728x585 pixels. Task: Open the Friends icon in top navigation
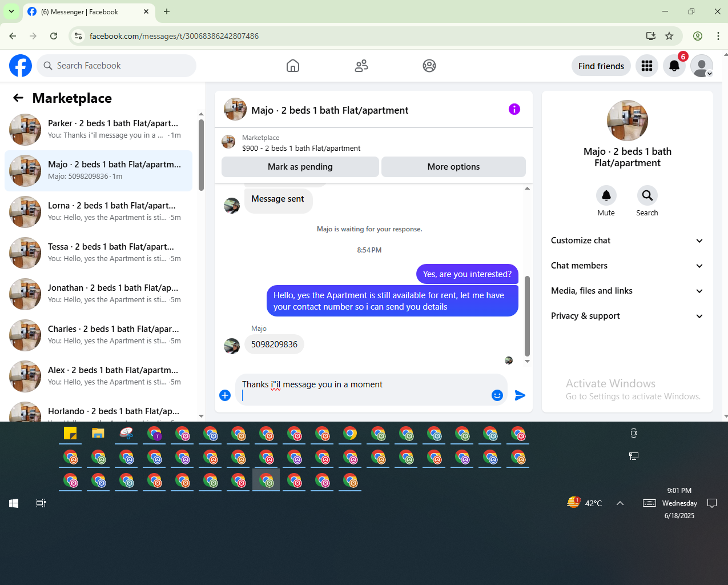[361, 66]
